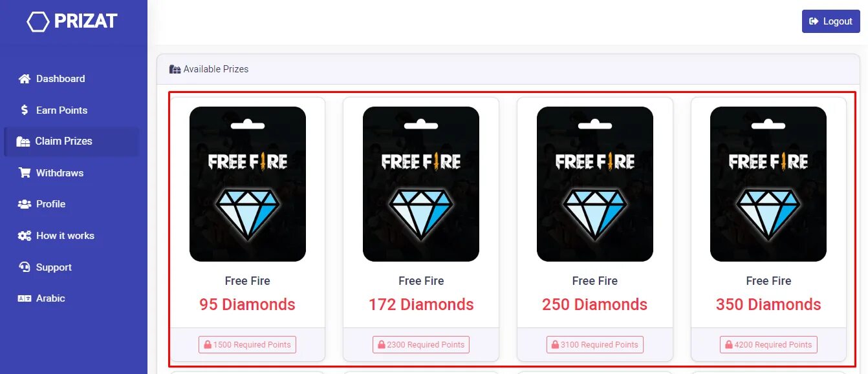Image resolution: width=868 pixels, height=374 pixels.
Task: Click the Support headset icon
Action: [25, 267]
